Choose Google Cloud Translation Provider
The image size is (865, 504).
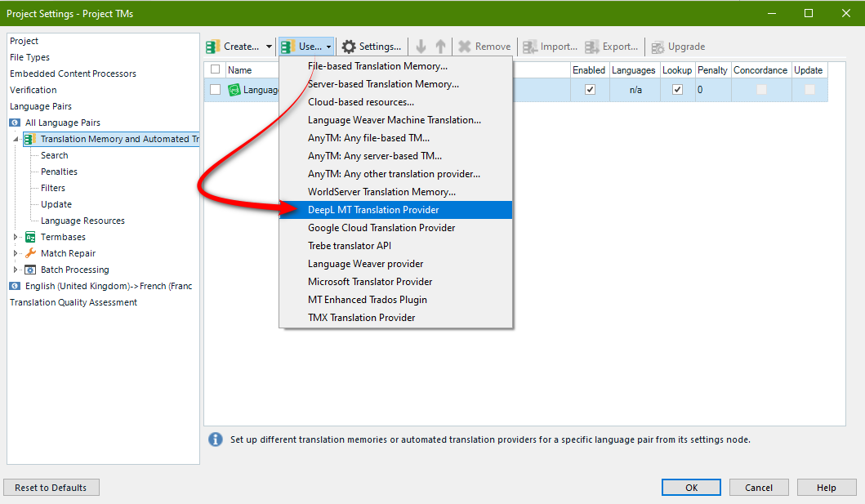[x=396, y=228]
